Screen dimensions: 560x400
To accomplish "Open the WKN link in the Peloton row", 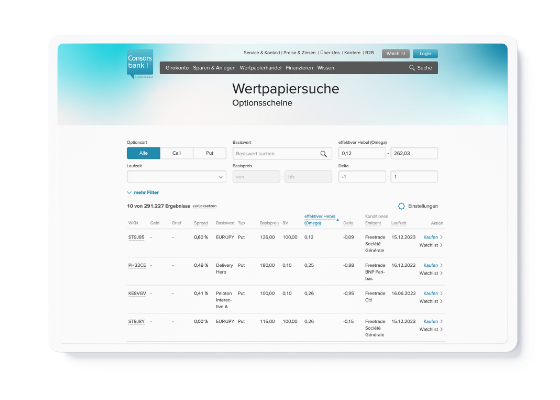I will pos(137,294).
